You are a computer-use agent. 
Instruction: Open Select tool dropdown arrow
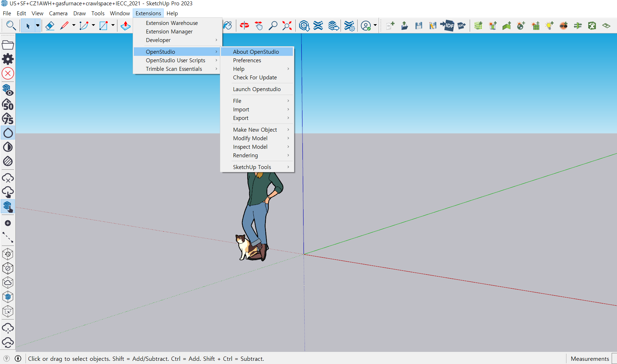37,26
